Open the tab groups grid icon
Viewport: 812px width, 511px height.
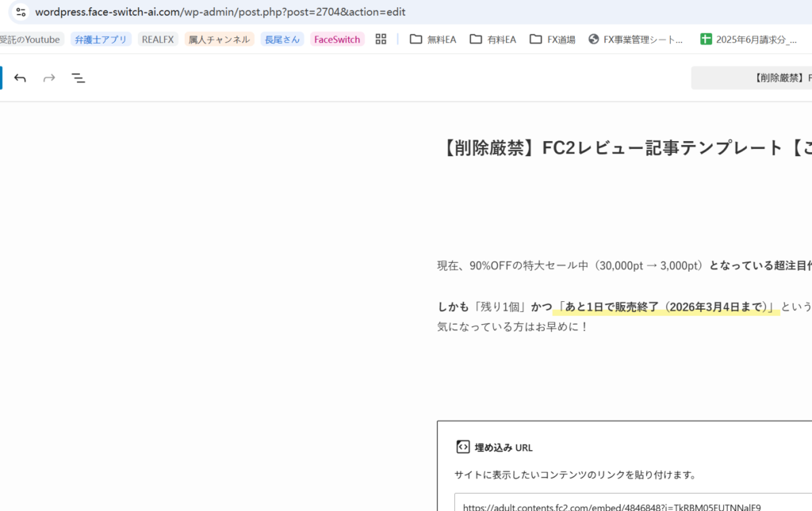tap(381, 39)
